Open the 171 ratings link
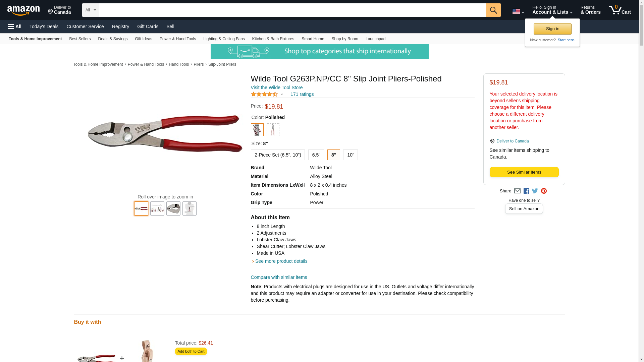 302,94
